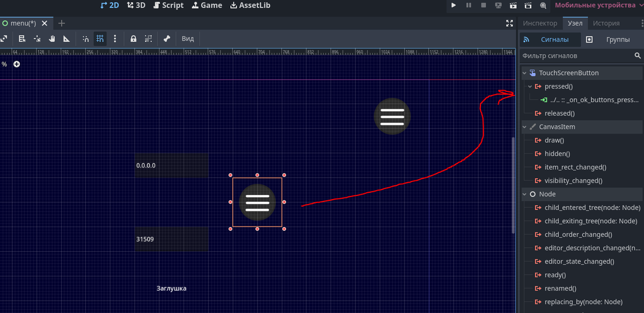The height and width of the screenshot is (313, 644).
Task: Select the 0.0.0.0 input field on canvas
Action: click(x=171, y=165)
